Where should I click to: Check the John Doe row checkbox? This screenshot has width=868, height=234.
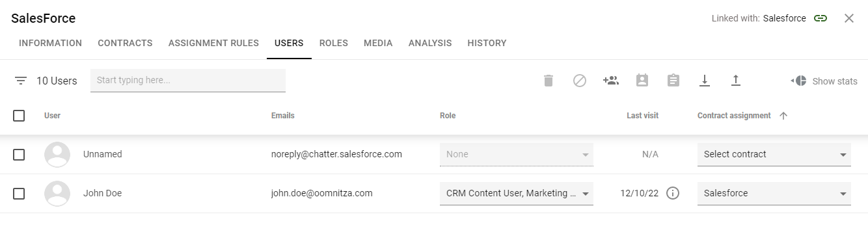point(19,193)
